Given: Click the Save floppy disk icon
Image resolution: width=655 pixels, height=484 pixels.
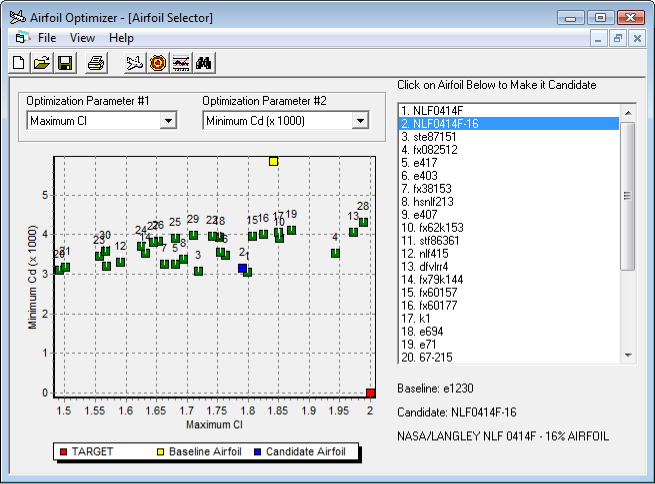Looking at the screenshot, I should point(65,63).
